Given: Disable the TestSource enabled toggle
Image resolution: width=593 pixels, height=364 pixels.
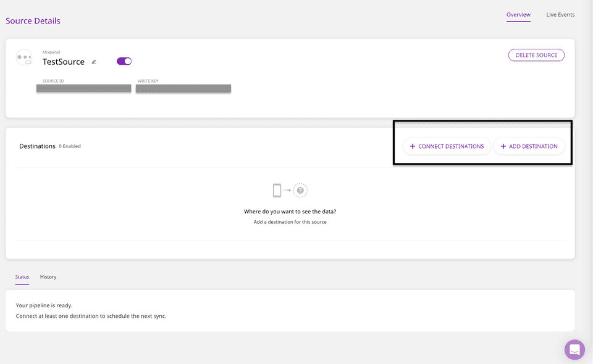Looking at the screenshot, I should click(x=124, y=61).
